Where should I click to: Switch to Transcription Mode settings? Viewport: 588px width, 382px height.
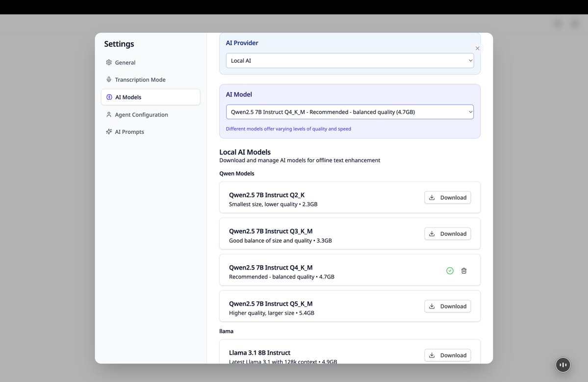coord(151,79)
